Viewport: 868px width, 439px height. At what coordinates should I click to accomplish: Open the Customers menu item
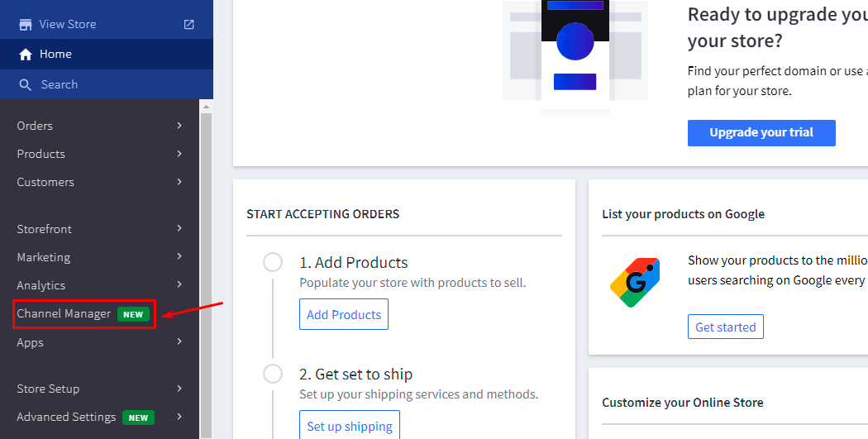pos(45,182)
